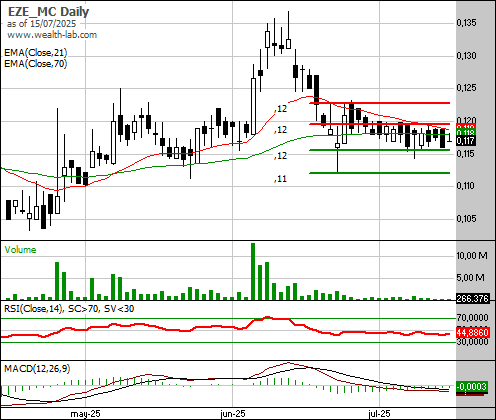Click the 0,105 price axis label
Viewport: 496px width, 420px height.
pyautogui.click(x=466, y=218)
